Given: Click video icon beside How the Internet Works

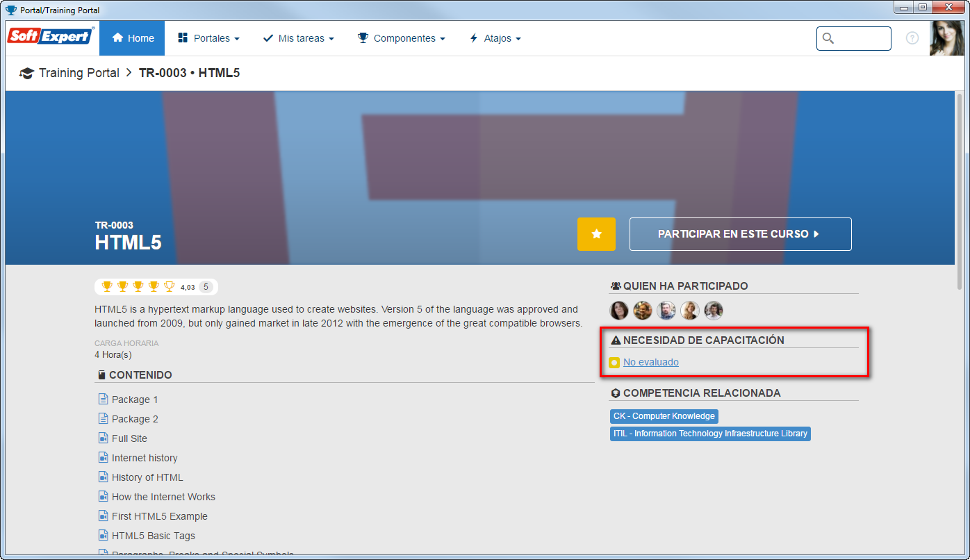Looking at the screenshot, I should pyautogui.click(x=103, y=496).
